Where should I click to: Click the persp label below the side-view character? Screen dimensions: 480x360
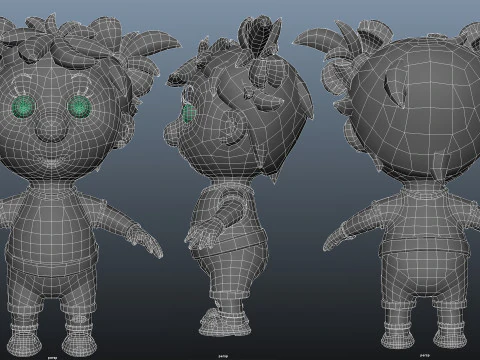[x=223, y=356]
